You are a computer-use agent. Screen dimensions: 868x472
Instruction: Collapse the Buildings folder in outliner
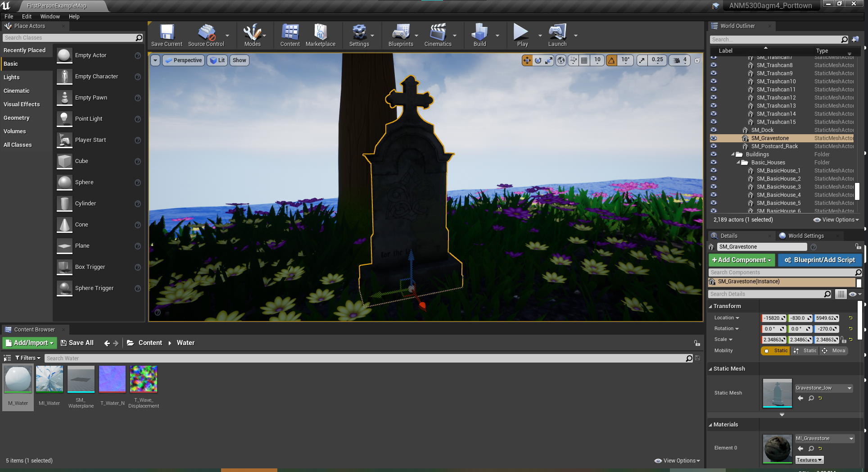click(733, 154)
